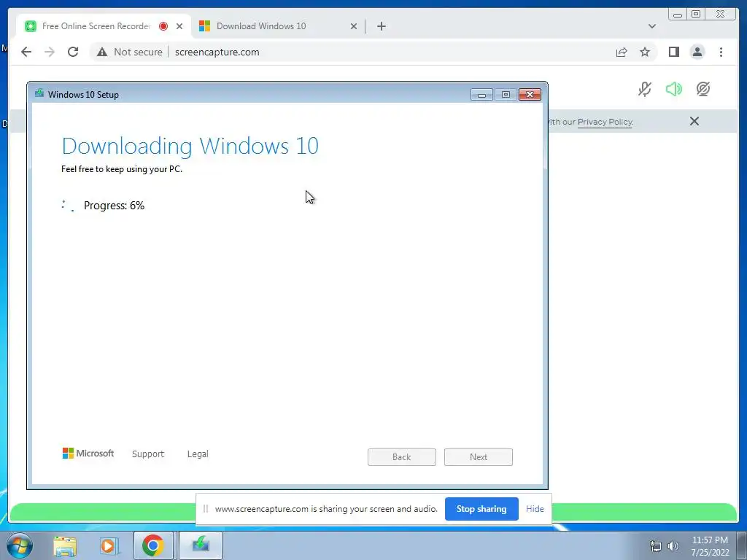The height and width of the screenshot is (560, 747).
Task: Close the Free Online Screen Recorder tab
Action: 179,26
